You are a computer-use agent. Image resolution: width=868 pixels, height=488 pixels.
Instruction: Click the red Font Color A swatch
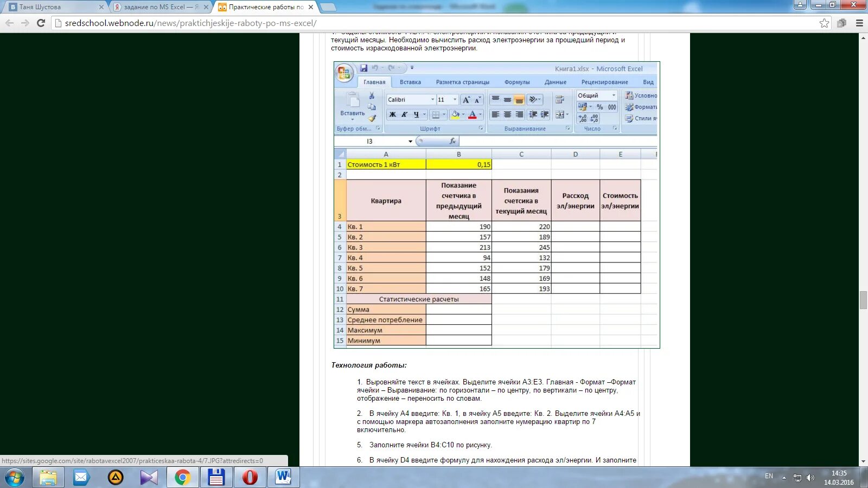click(x=473, y=114)
